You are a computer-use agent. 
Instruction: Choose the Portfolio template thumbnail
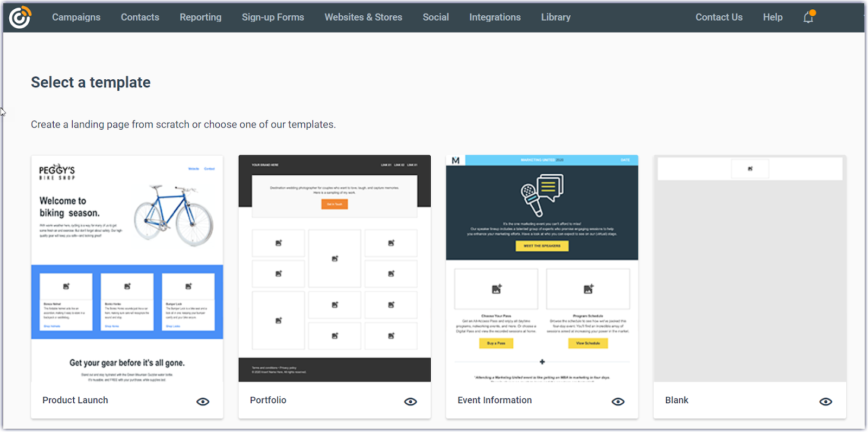[x=335, y=269]
